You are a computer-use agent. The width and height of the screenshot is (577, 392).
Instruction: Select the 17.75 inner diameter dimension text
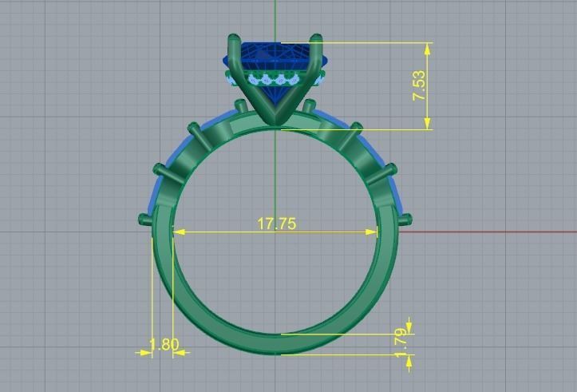pyautogui.click(x=276, y=224)
